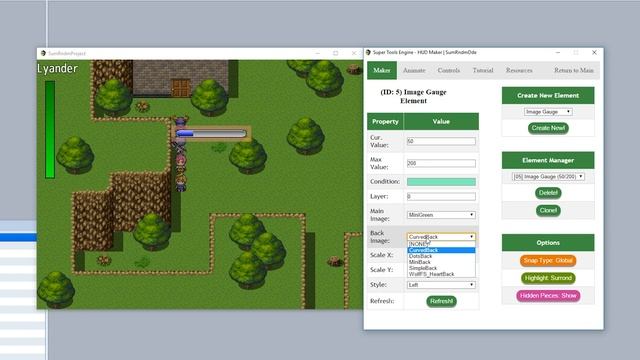The image size is (640, 360).
Task: Click the teal Condition field
Action: 441,182
